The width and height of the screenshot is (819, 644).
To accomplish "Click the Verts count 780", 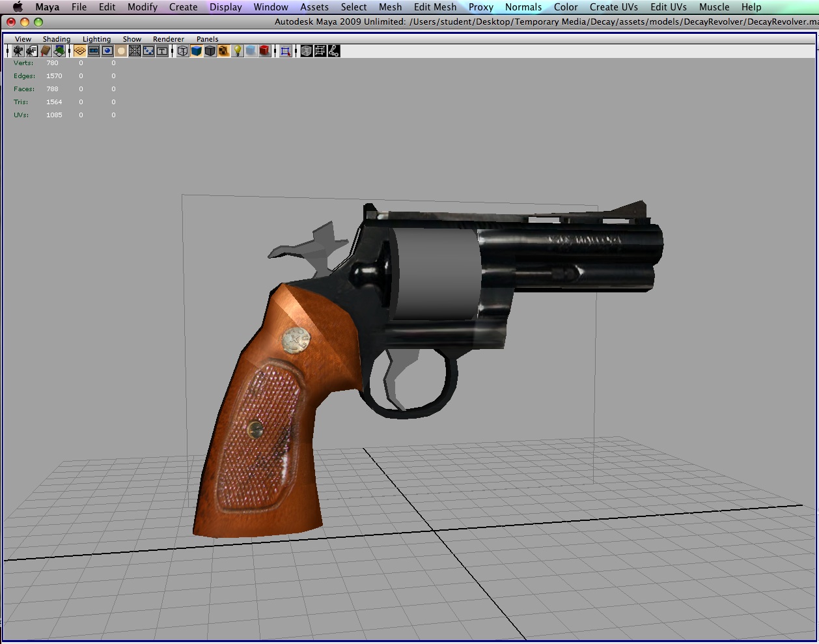I will pyautogui.click(x=52, y=63).
